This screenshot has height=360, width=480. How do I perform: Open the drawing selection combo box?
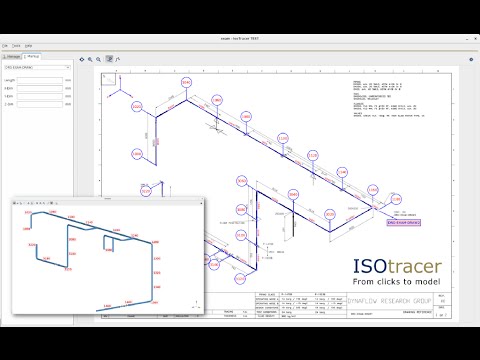coord(37,67)
